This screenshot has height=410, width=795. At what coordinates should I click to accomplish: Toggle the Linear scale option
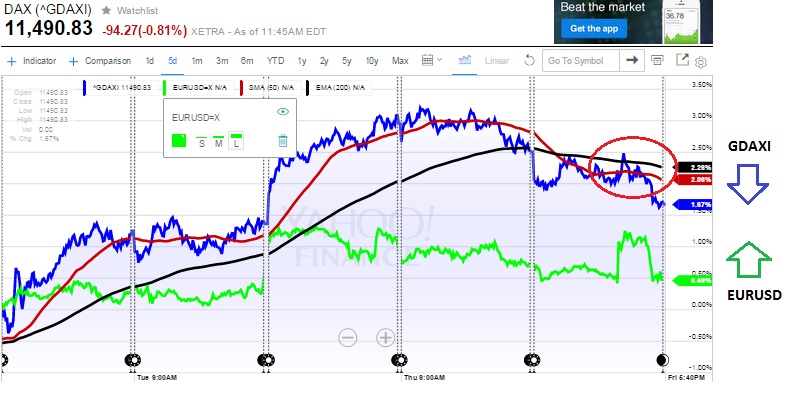pos(497,61)
